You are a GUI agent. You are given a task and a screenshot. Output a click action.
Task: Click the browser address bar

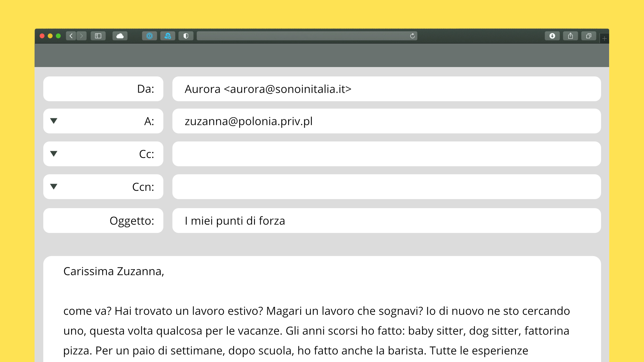coord(302,36)
